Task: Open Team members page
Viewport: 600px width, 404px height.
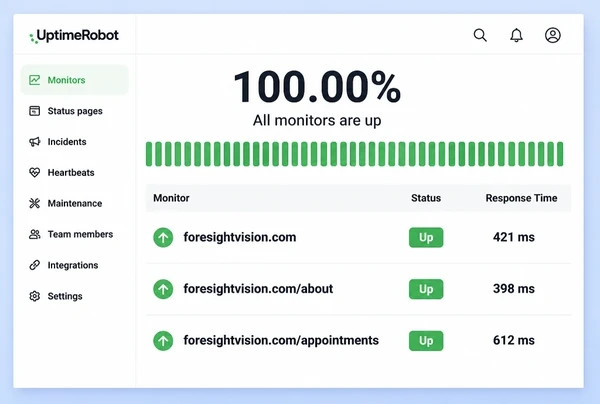Action: tap(80, 234)
